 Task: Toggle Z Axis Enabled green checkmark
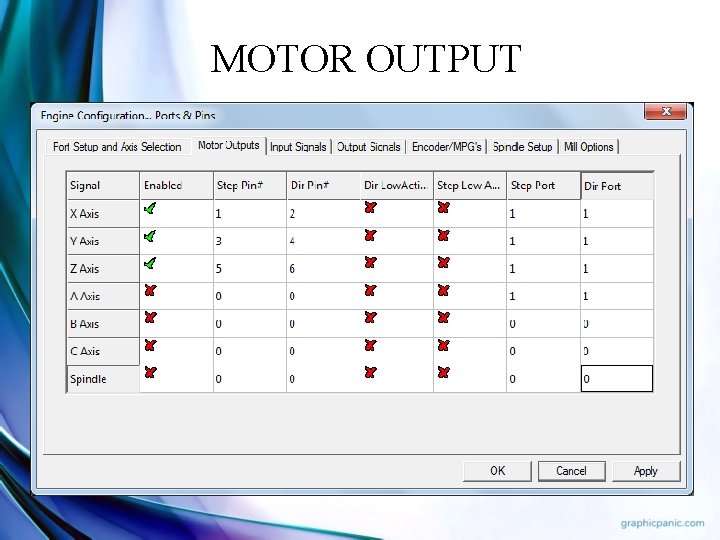coord(150,264)
